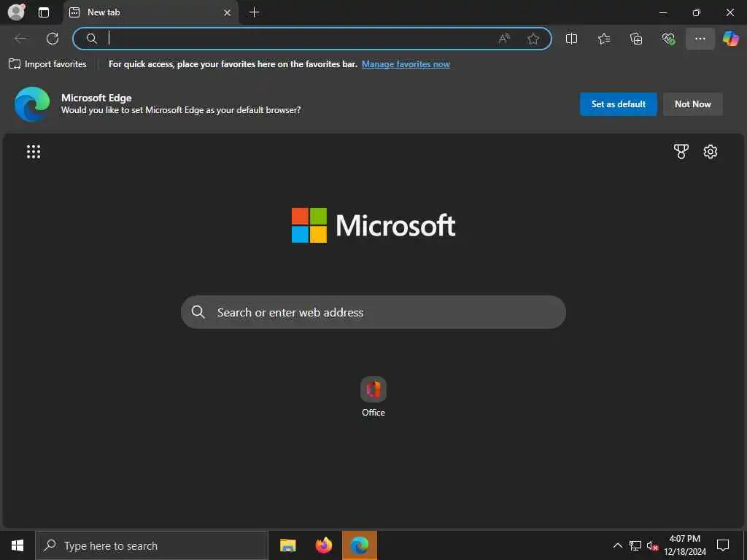The image size is (747, 560).
Task: Click the address bar search icon
Action: coord(91,39)
